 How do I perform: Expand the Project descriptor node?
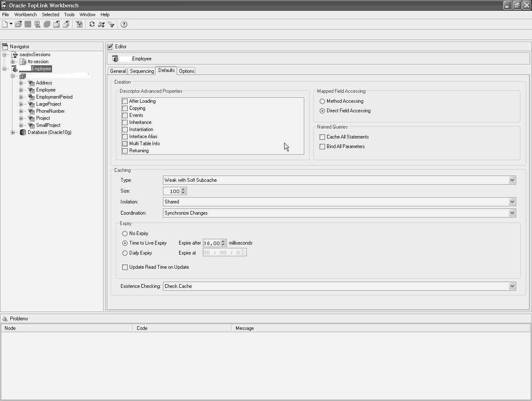(21, 118)
